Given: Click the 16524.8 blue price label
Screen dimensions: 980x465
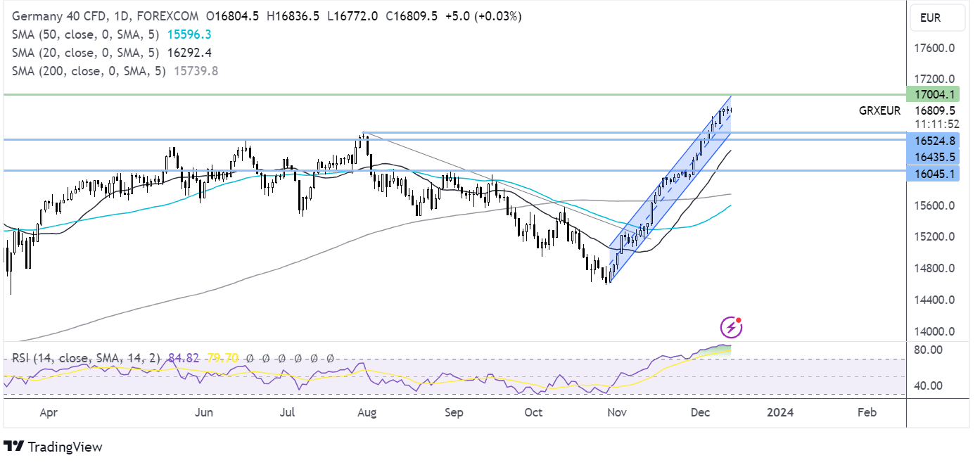Looking at the screenshot, I should pos(934,140).
